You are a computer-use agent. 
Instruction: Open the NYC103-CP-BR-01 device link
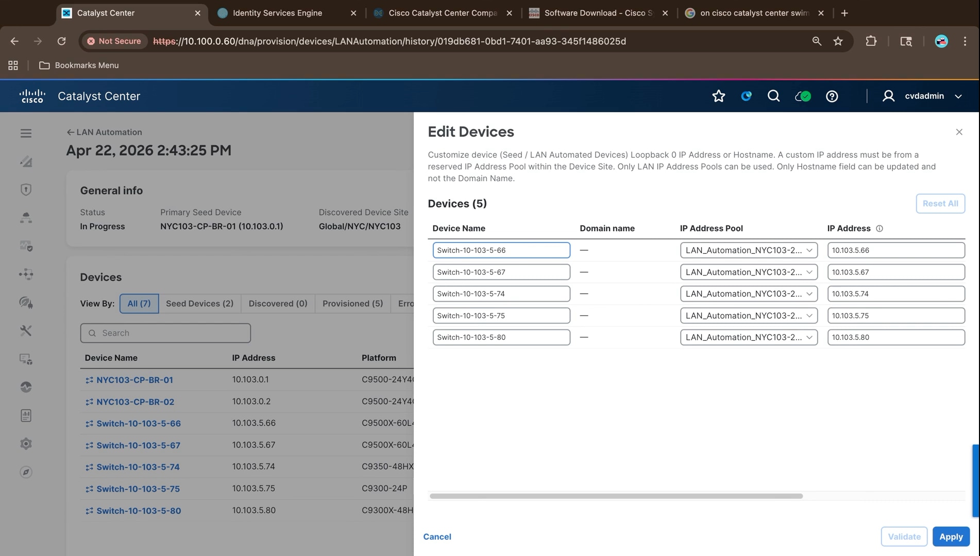click(x=134, y=380)
